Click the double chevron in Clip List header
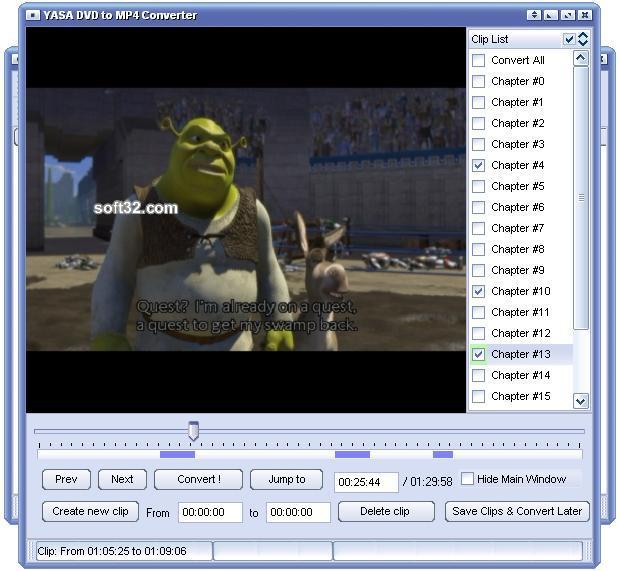 click(583, 39)
